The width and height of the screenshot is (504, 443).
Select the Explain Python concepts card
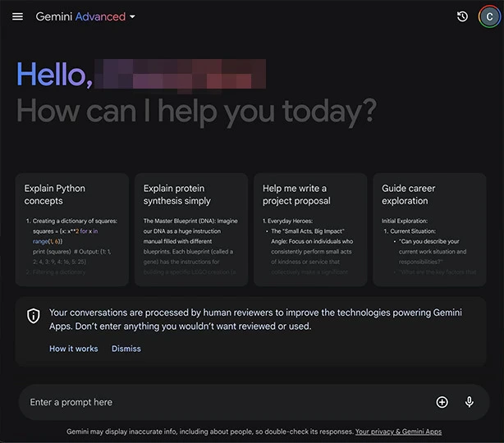click(72, 230)
